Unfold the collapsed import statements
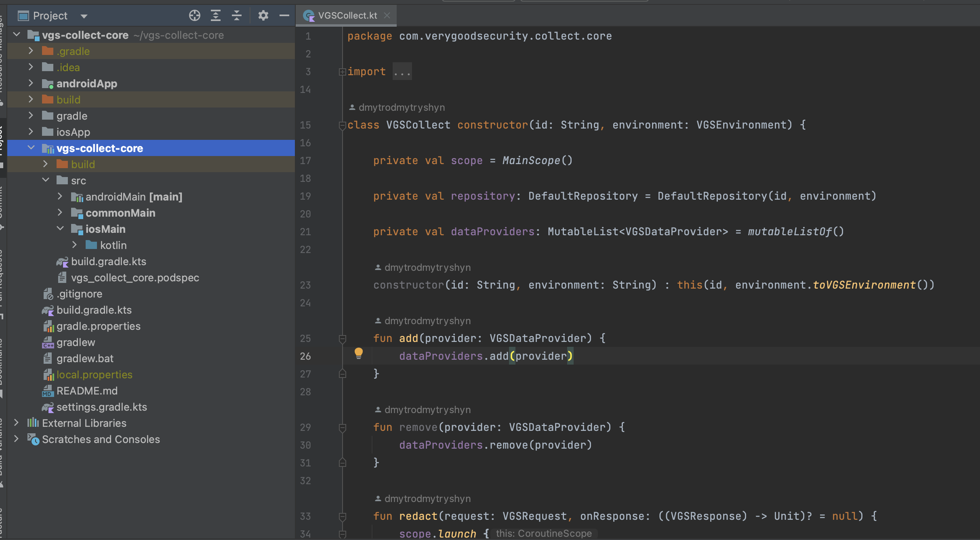Screen dimensions: 980x540 342,72
